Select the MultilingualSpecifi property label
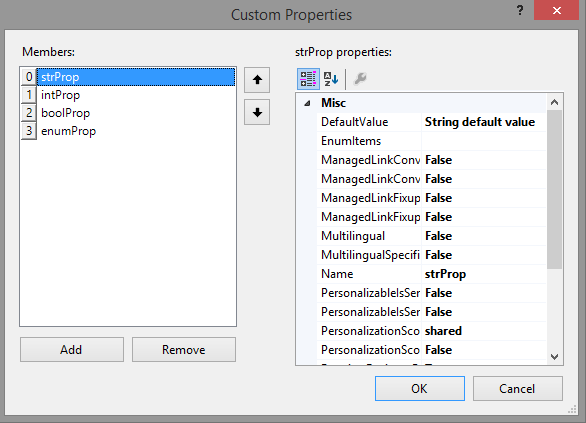The image size is (586, 423). tap(369, 255)
